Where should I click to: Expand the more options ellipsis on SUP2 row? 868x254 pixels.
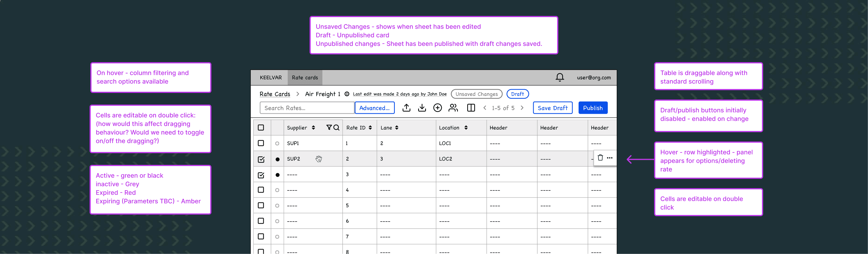(x=610, y=157)
